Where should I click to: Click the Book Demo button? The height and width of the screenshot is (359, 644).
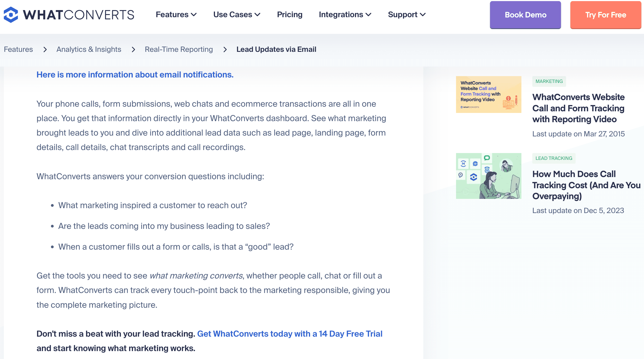click(525, 15)
